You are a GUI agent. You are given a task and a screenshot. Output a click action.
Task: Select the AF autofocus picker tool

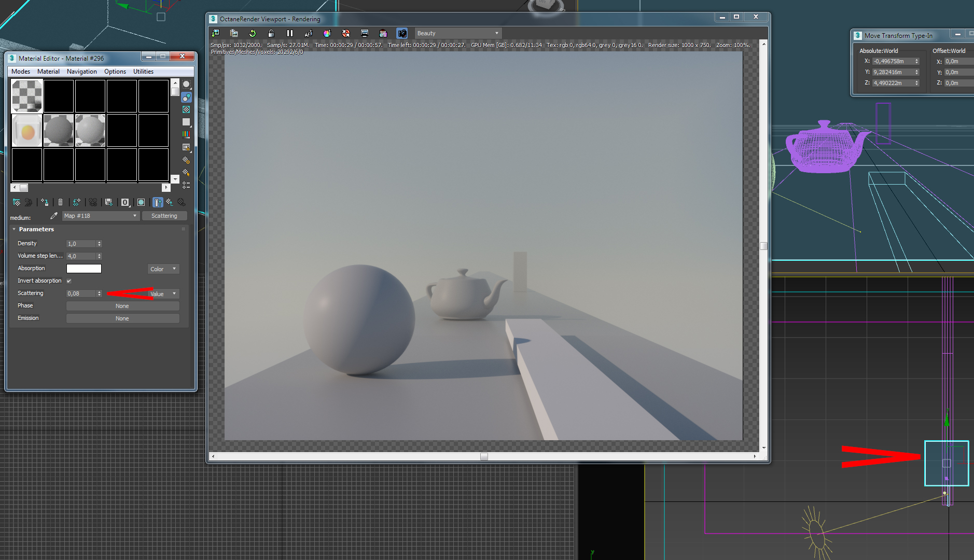(x=309, y=33)
